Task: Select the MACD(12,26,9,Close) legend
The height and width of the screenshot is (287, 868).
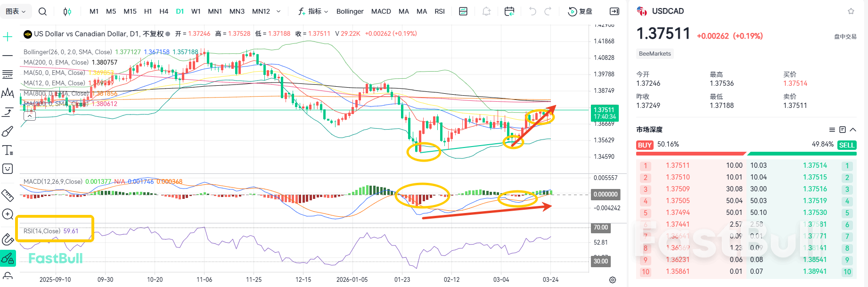Action: [x=53, y=181]
